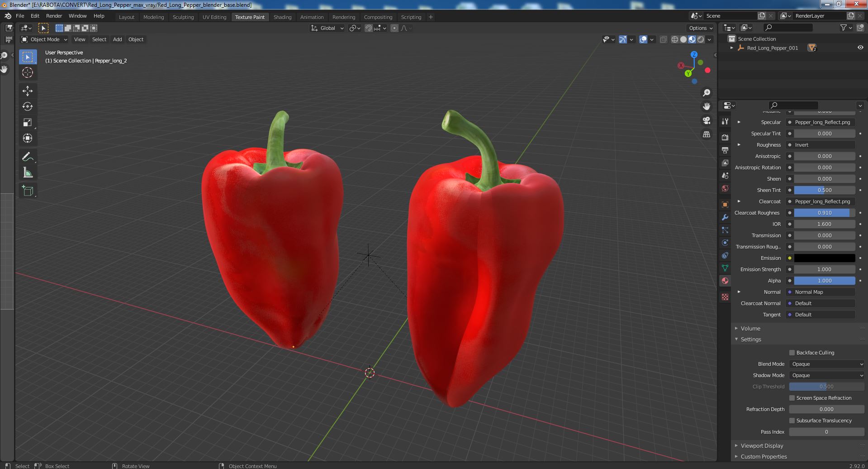Open the View Layer properties tab
Screen dimensions: 868x469
point(725,163)
